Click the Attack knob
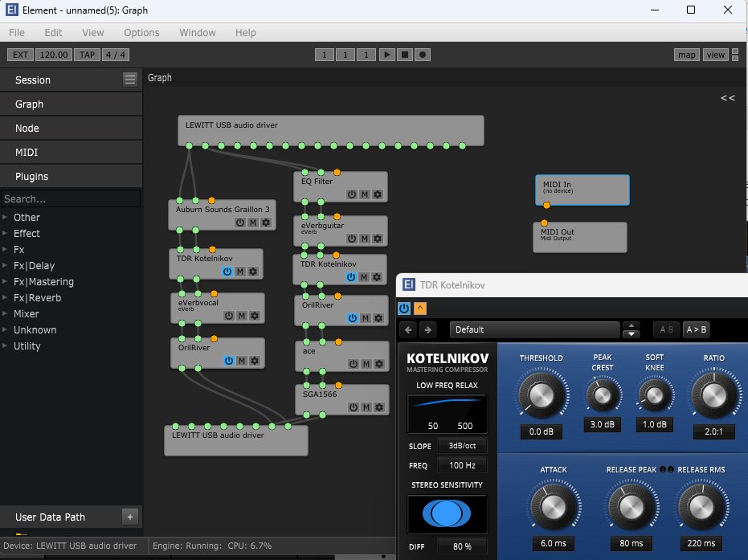This screenshot has height=560, width=748. tap(554, 507)
